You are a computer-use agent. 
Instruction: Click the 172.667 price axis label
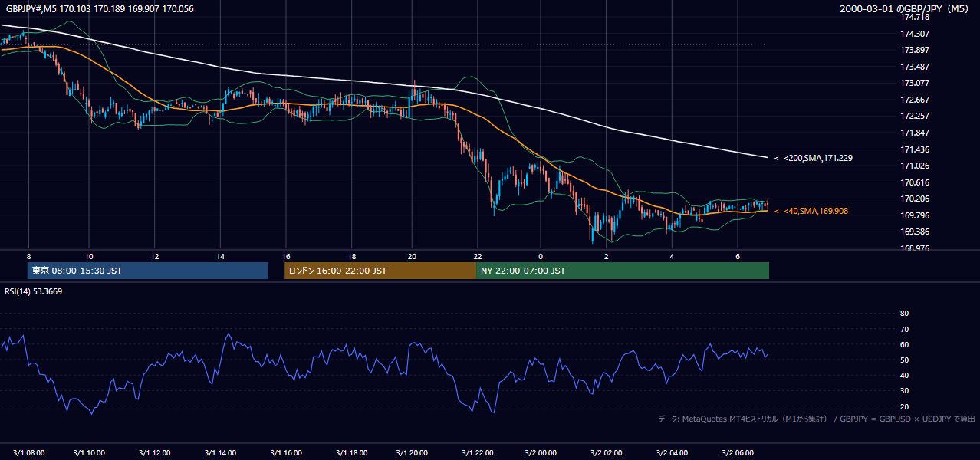click(x=915, y=100)
